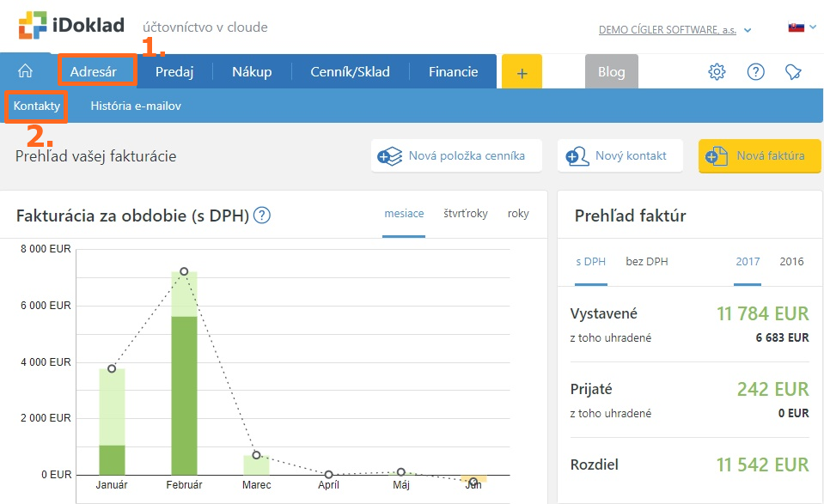Show info tooltip next to Fakturácia za obdobie
The image size is (824, 504).
click(x=262, y=216)
